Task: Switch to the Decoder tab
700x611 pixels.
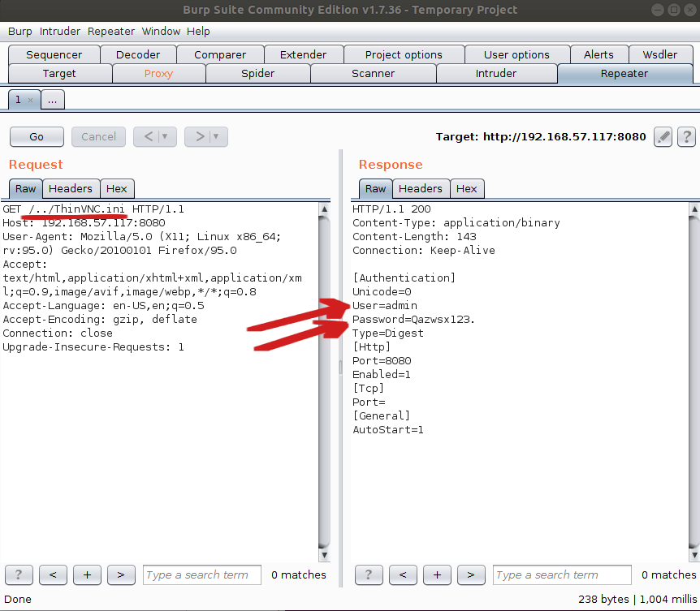Action: 138,54
